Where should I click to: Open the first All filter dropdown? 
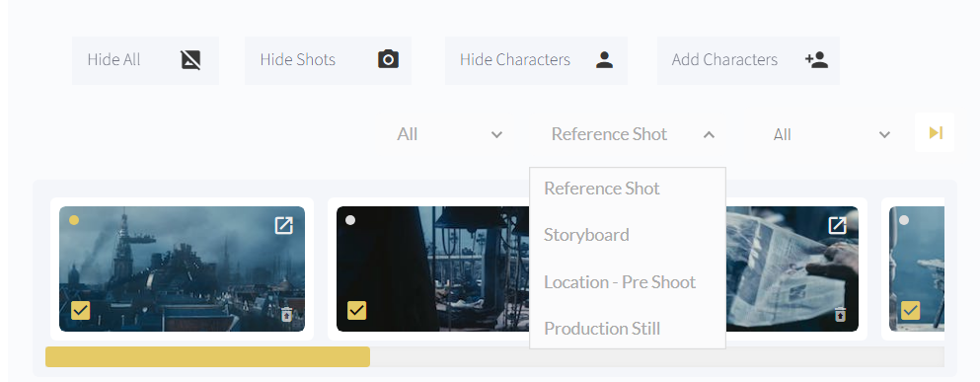(450, 134)
